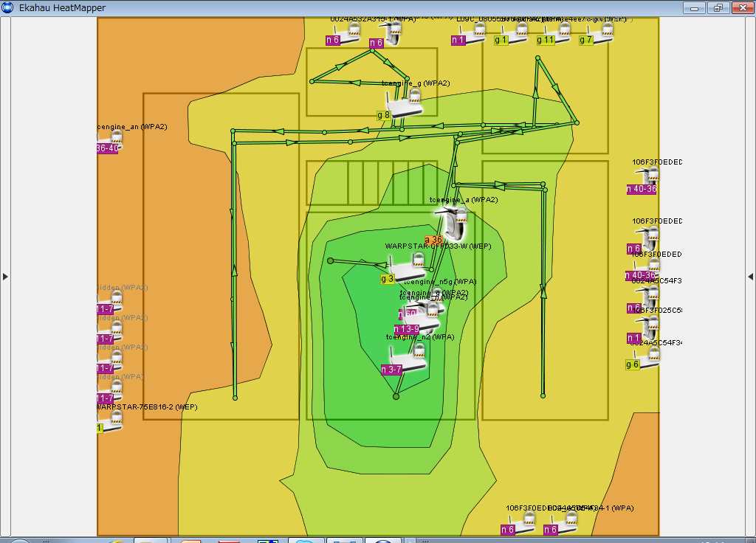Select the WARPSTAR-75E816-2 router icon
This screenshot has width=756, height=543.
[111, 420]
